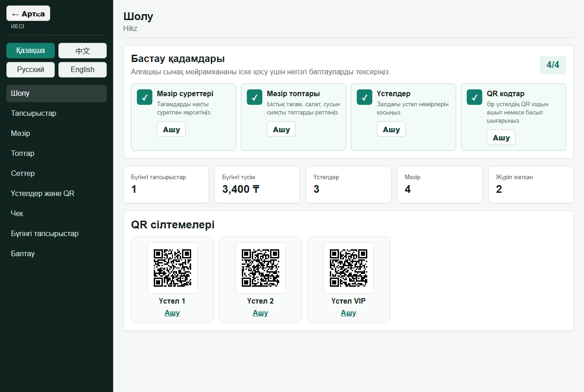Open the Ашу link for Үстел 1
The image size is (584, 392).
click(x=172, y=313)
